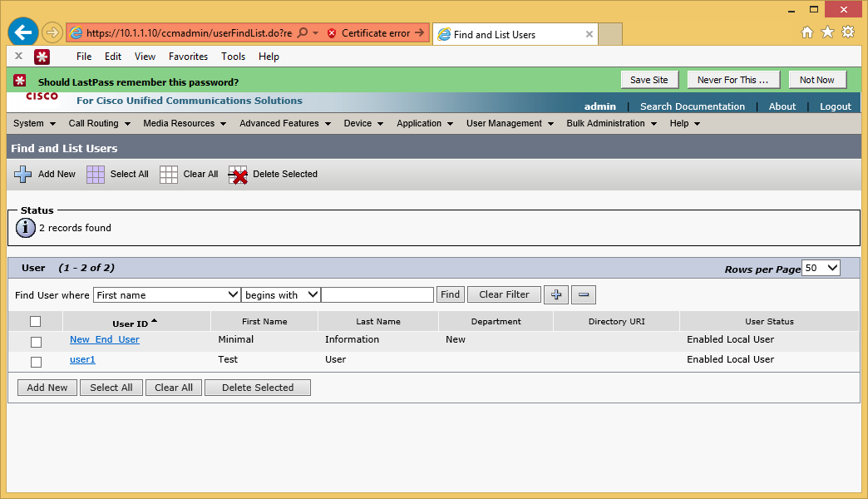Open the user1 profile link

pyautogui.click(x=82, y=359)
